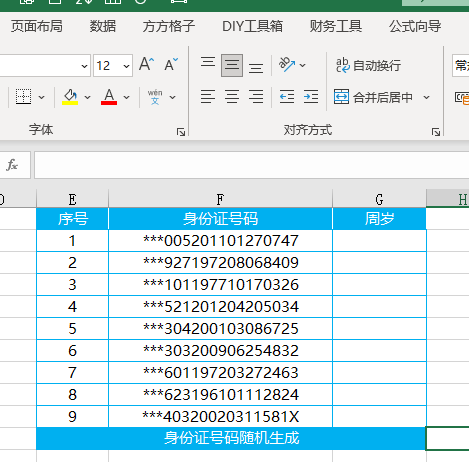Select the merged 身份证号码随机生成 cell
This screenshot has width=469, height=462.
click(x=231, y=438)
